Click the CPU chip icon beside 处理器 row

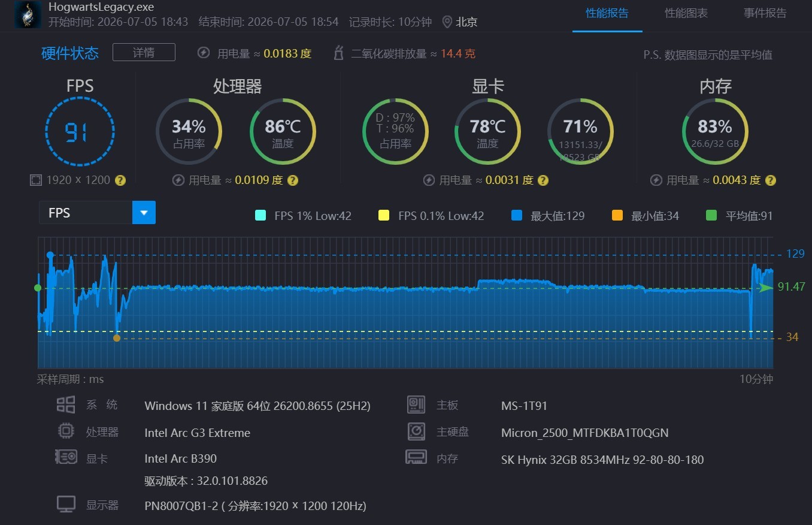click(66, 432)
